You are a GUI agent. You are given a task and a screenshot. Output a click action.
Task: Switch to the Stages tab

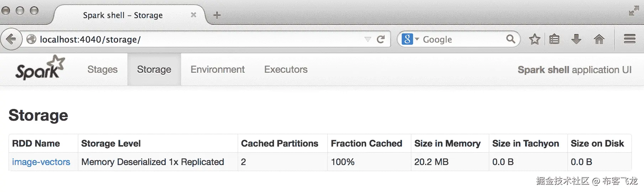click(x=102, y=70)
